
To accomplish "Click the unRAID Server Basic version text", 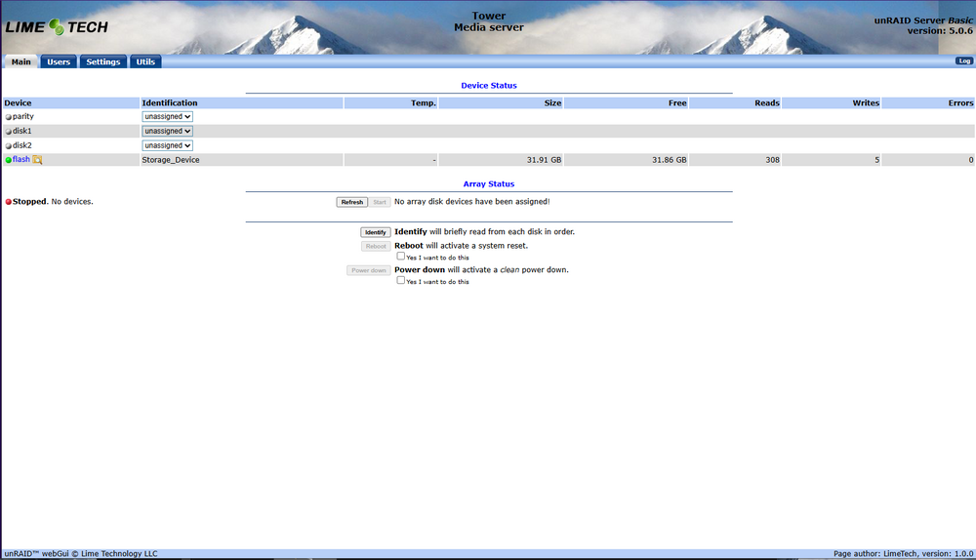I will (x=923, y=25).
